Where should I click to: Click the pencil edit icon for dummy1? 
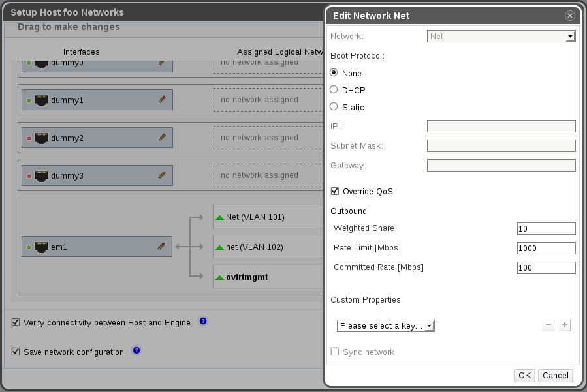[162, 100]
